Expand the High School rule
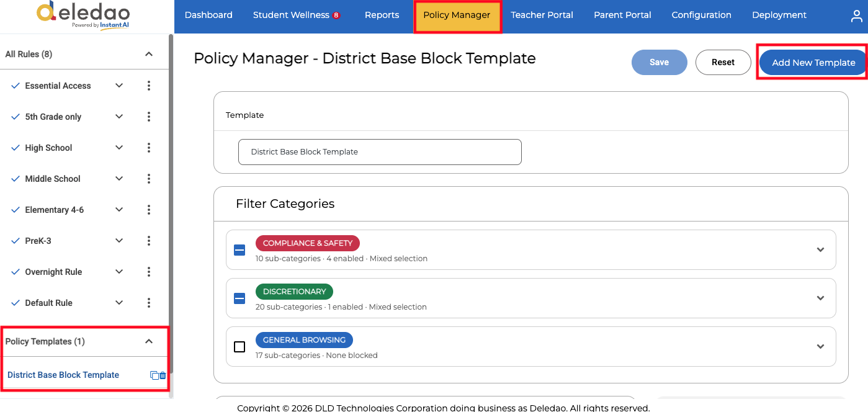Screen dimensions: 868x412 point(119,148)
